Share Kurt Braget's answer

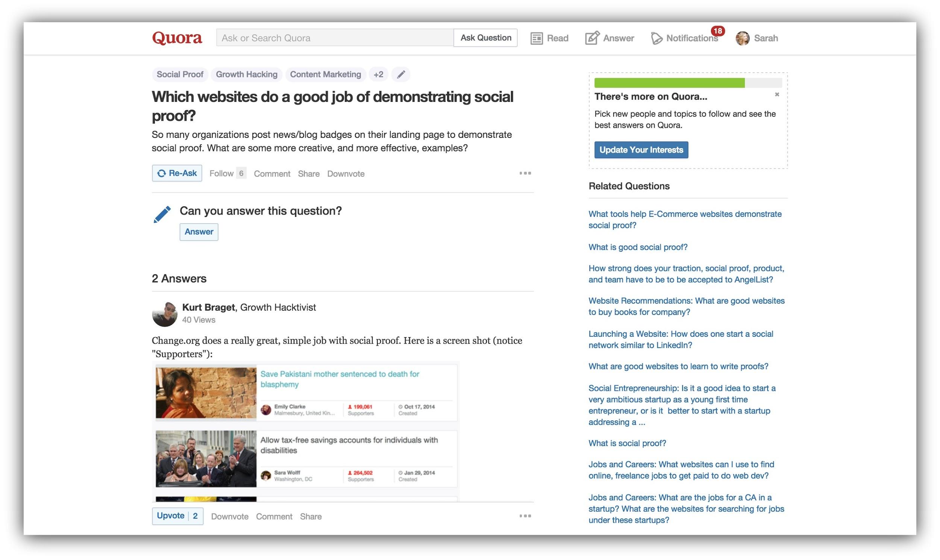tap(311, 517)
